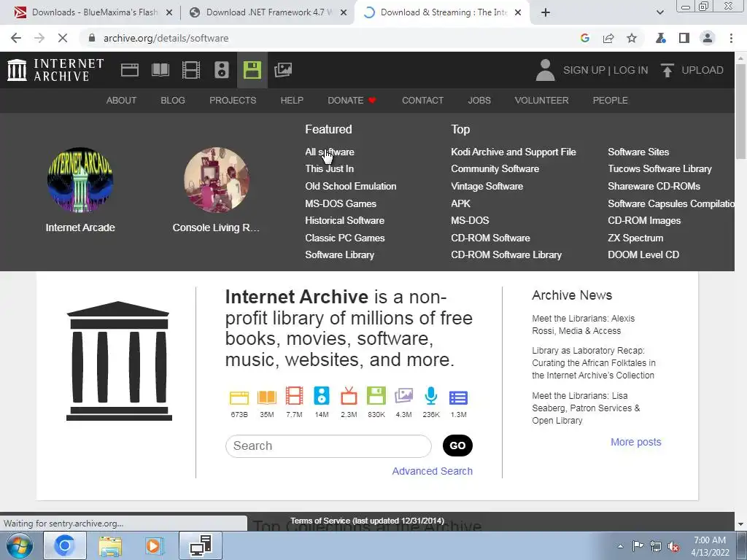Click the green software 830K icon
747x560 pixels.
376,396
